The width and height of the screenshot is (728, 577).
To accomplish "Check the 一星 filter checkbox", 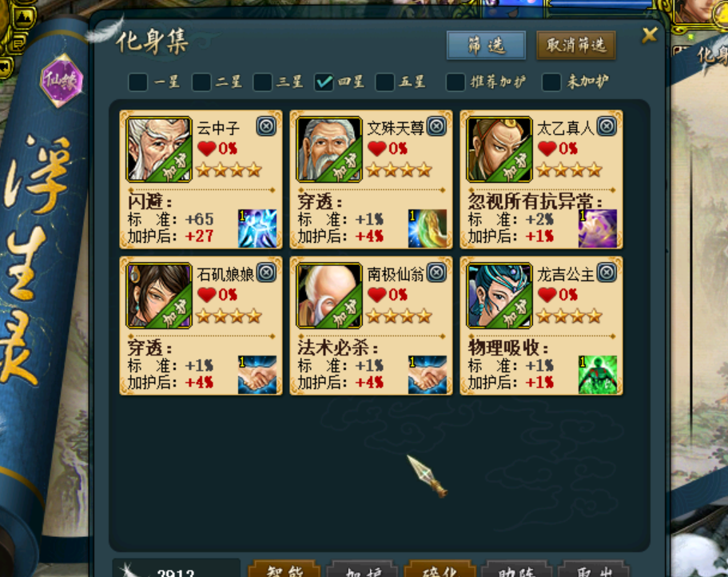I will (x=138, y=82).
